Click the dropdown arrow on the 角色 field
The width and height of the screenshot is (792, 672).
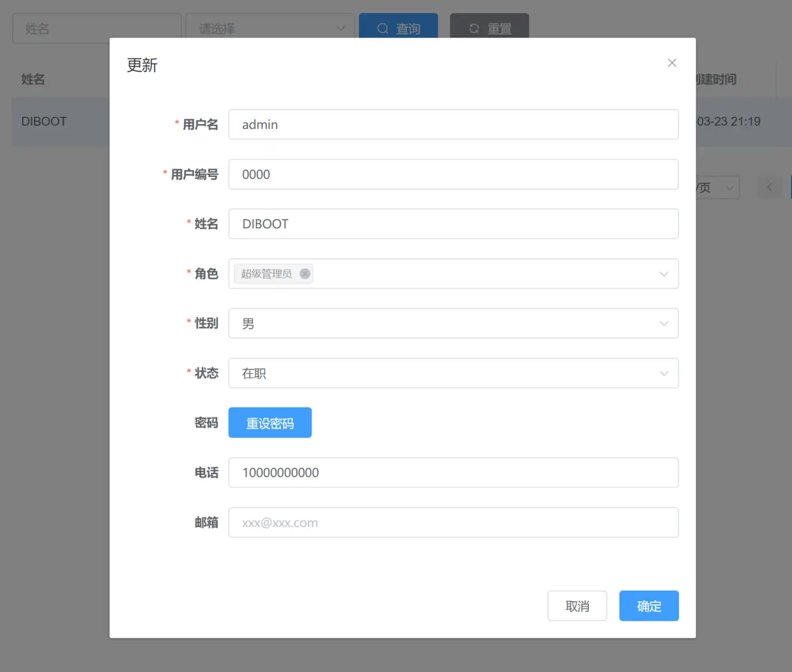point(664,273)
